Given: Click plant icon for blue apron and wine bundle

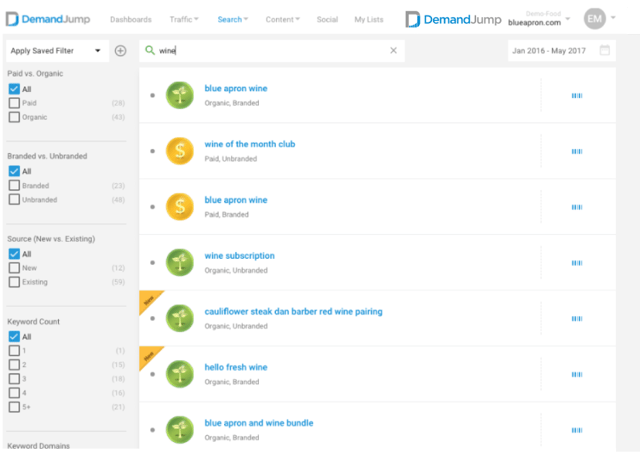Looking at the screenshot, I should [180, 430].
